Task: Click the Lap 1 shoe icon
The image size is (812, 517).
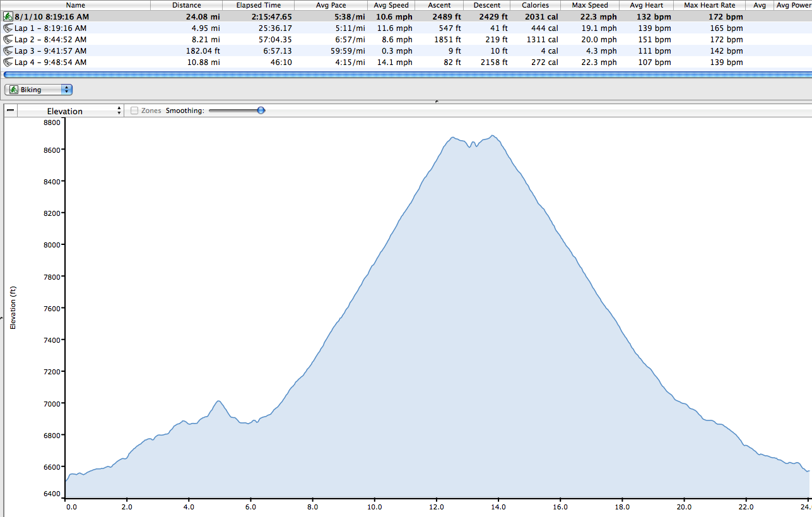Action: coord(8,28)
